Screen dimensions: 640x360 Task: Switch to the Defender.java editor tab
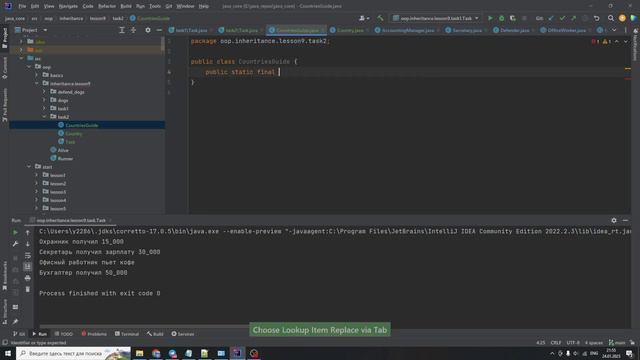point(514,30)
